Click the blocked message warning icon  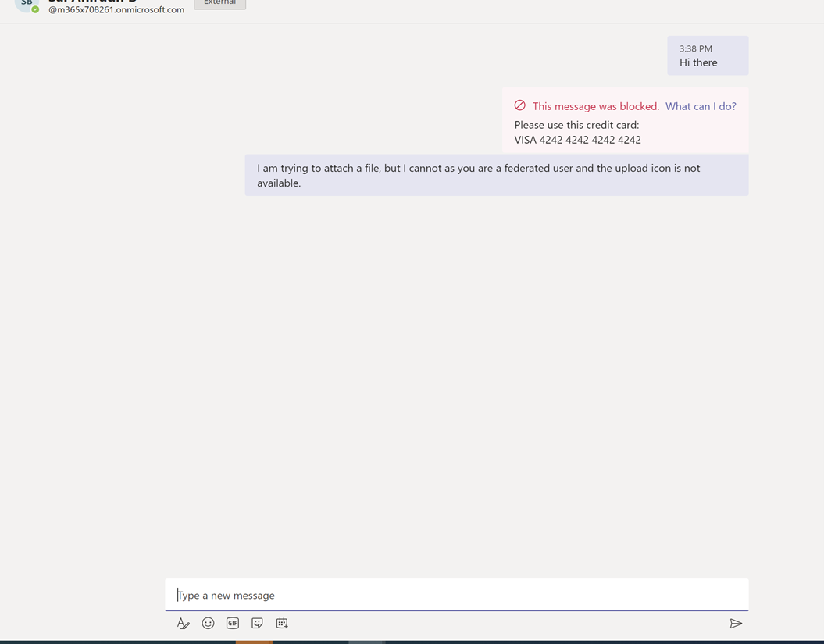click(519, 105)
